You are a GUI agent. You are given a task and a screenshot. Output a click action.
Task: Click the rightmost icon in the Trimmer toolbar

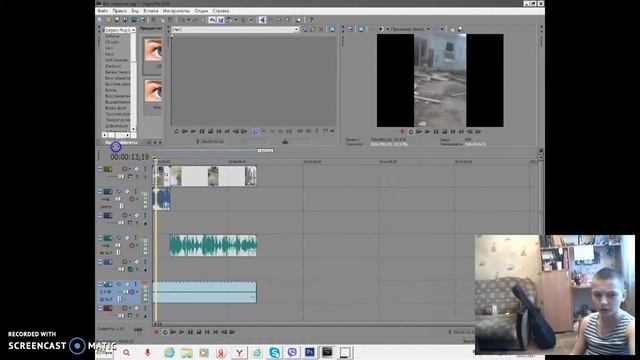[x=332, y=29]
